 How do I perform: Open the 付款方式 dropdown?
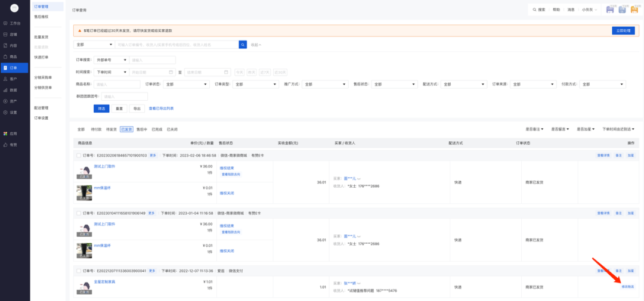602,84
